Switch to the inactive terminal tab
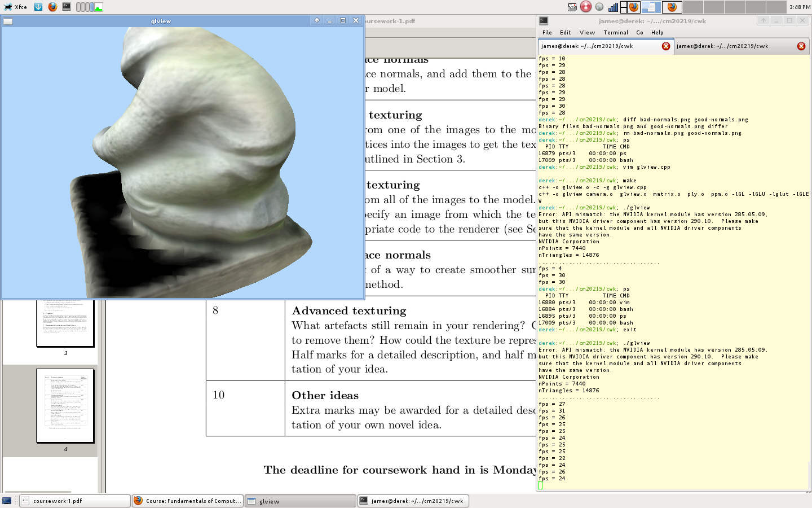The image size is (812, 508). (x=740, y=46)
